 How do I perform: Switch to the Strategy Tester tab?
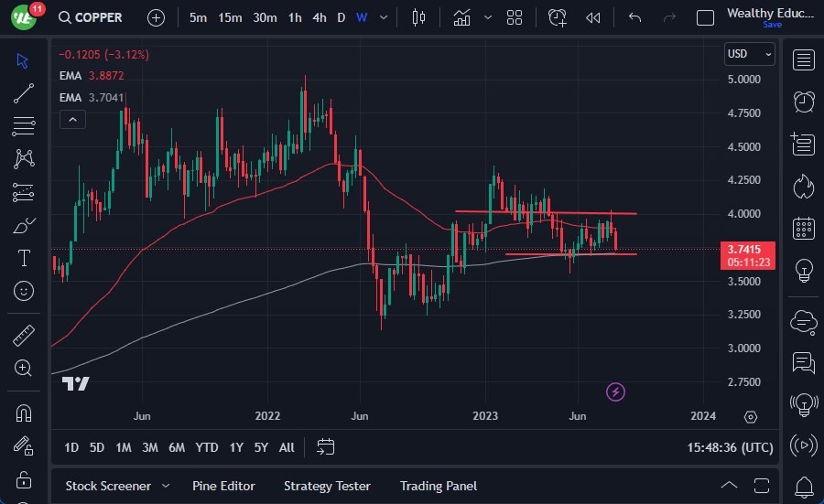[327, 486]
